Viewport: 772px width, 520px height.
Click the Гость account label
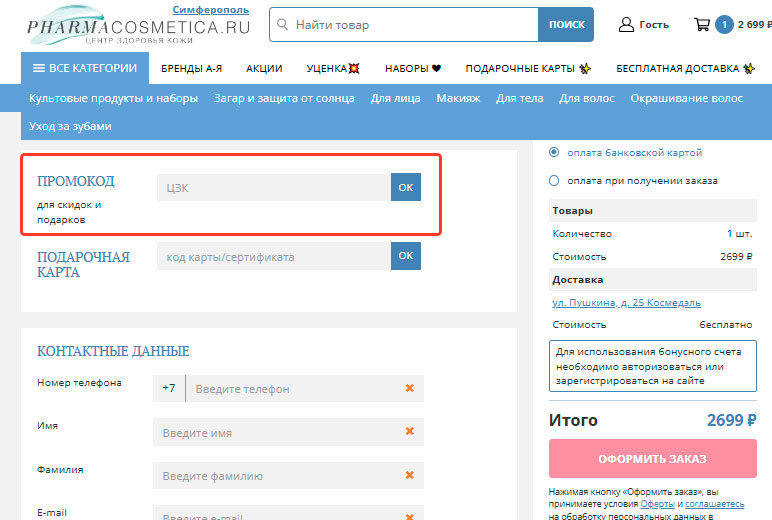[x=654, y=25]
